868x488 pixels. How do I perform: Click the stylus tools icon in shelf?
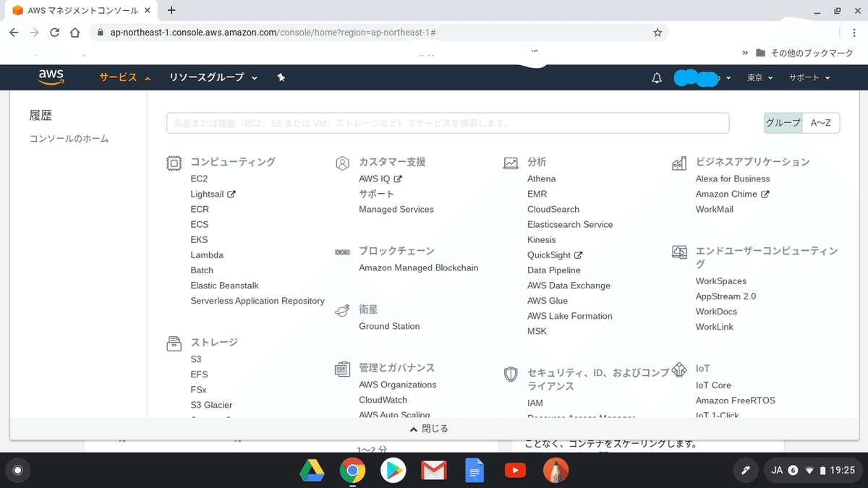pyautogui.click(x=746, y=471)
